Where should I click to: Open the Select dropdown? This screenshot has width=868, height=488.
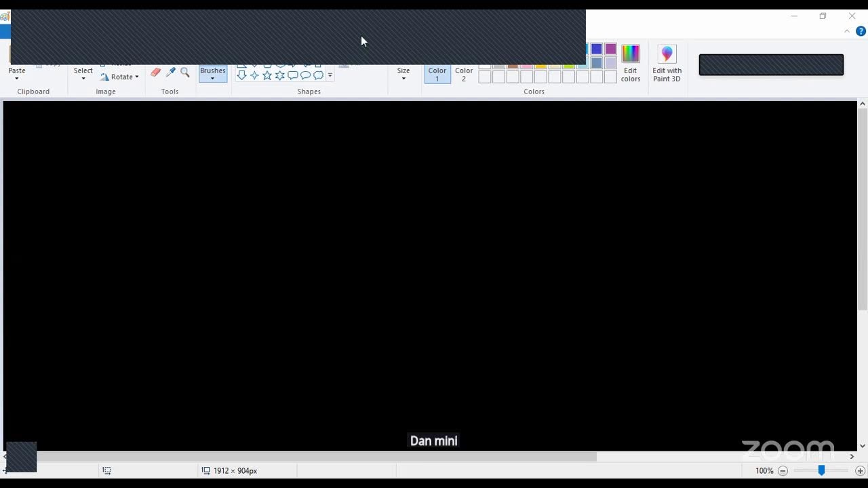coord(83,74)
